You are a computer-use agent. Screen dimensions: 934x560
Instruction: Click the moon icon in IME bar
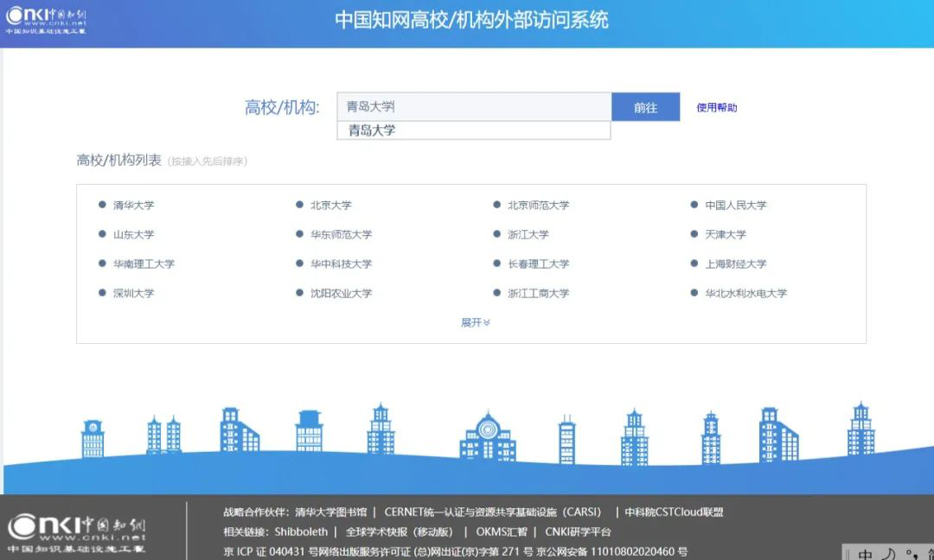[x=888, y=553]
